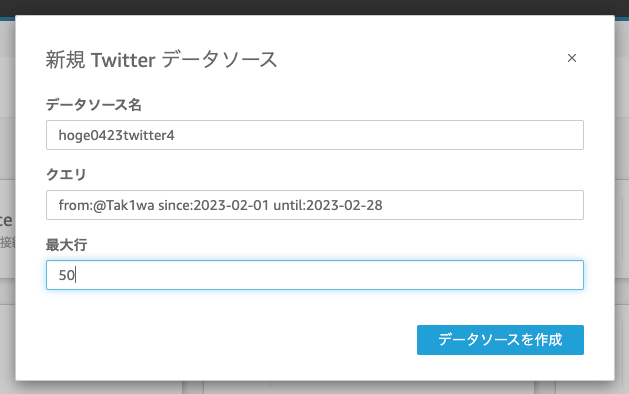Click the データソースを作成 button

tap(500, 340)
